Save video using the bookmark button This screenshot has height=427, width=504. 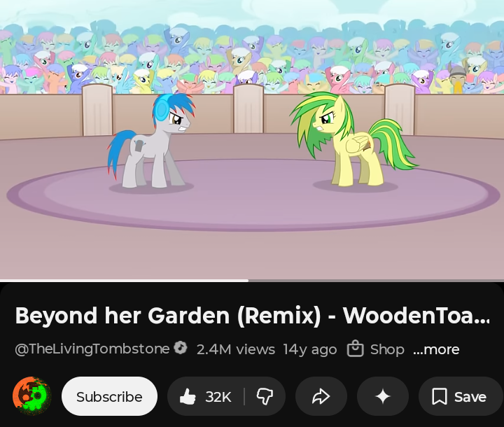tap(460, 396)
